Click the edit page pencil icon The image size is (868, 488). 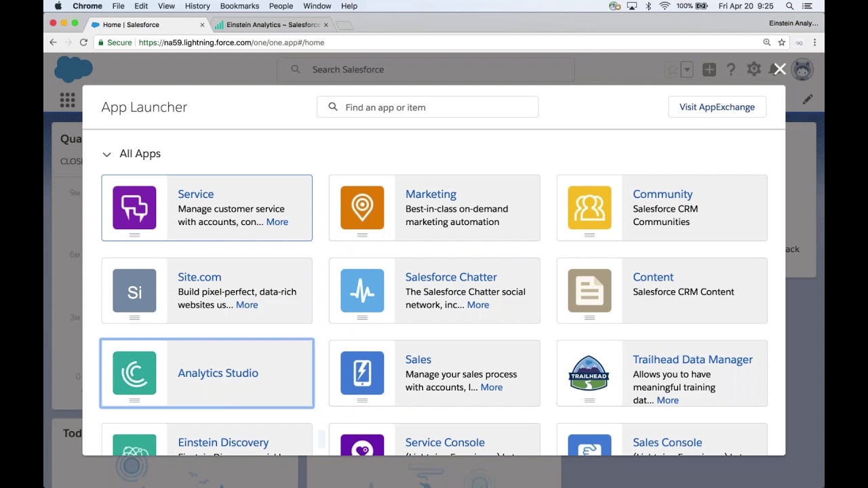click(808, 100)
